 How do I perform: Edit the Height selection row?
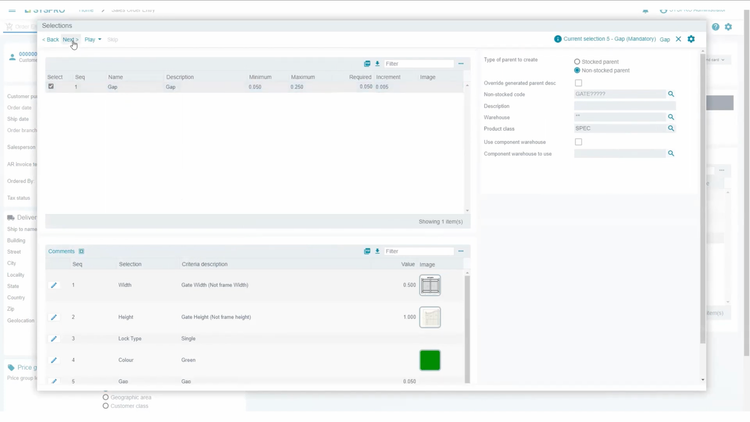(54, 317)
